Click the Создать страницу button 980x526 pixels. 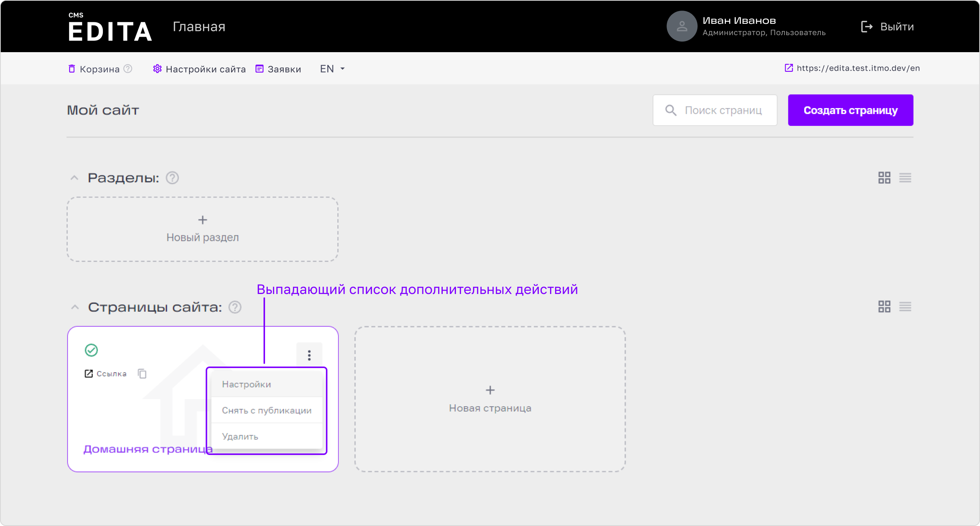point(851,110)
